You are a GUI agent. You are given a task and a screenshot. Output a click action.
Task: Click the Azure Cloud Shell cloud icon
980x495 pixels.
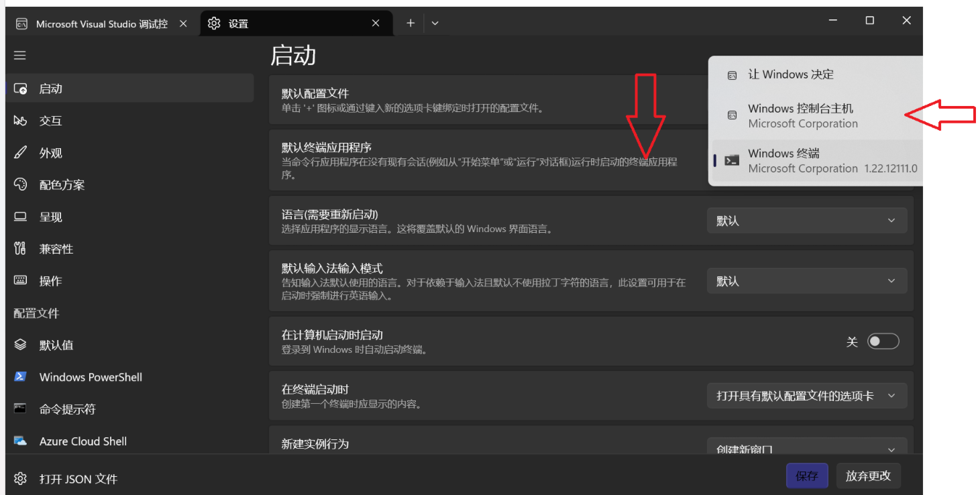point(20,441)
